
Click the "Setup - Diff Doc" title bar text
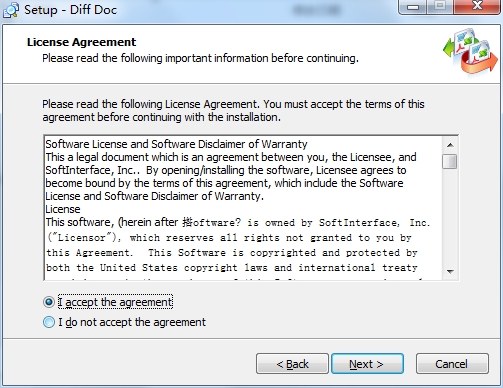click(x=70, y=10)
